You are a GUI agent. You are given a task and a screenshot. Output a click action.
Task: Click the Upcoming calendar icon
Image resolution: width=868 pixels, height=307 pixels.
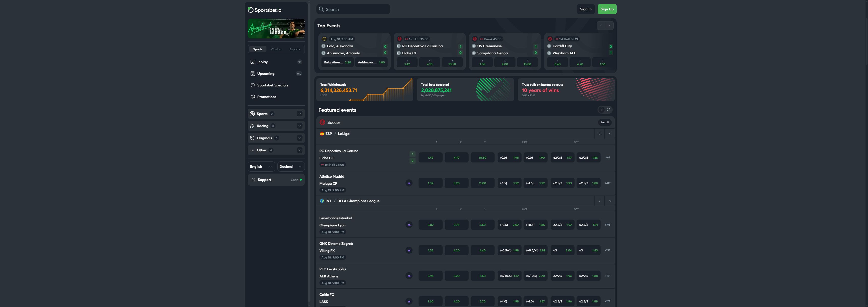pyautogui.click(x=253, y=74)
